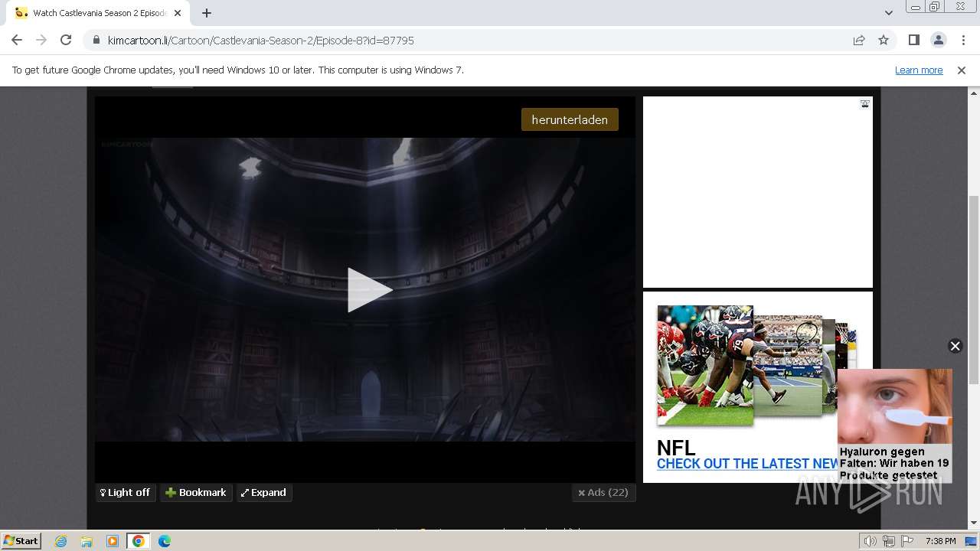This screenshot has height=551, width=980.
Task: Click the herunterladen download button
Action: pos(570,119)
